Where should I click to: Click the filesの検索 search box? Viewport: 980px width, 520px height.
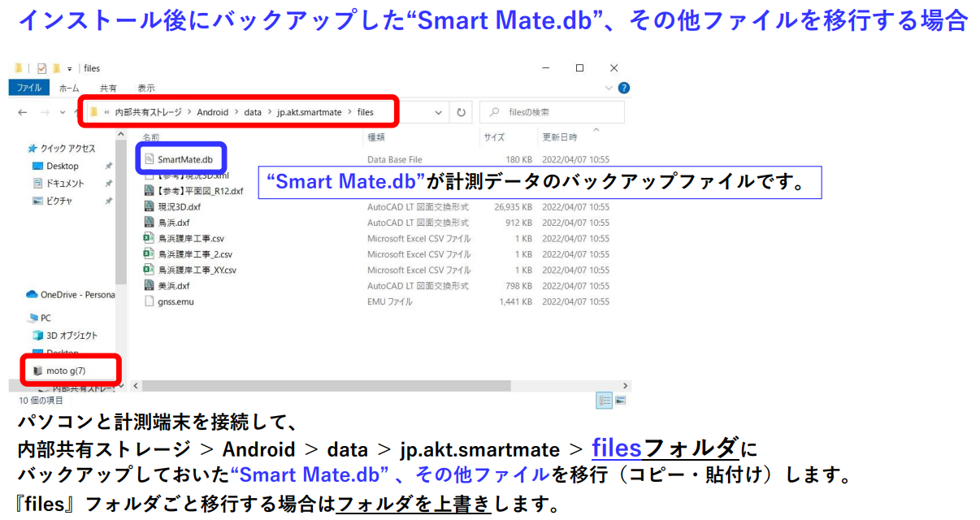click(552, 112)
